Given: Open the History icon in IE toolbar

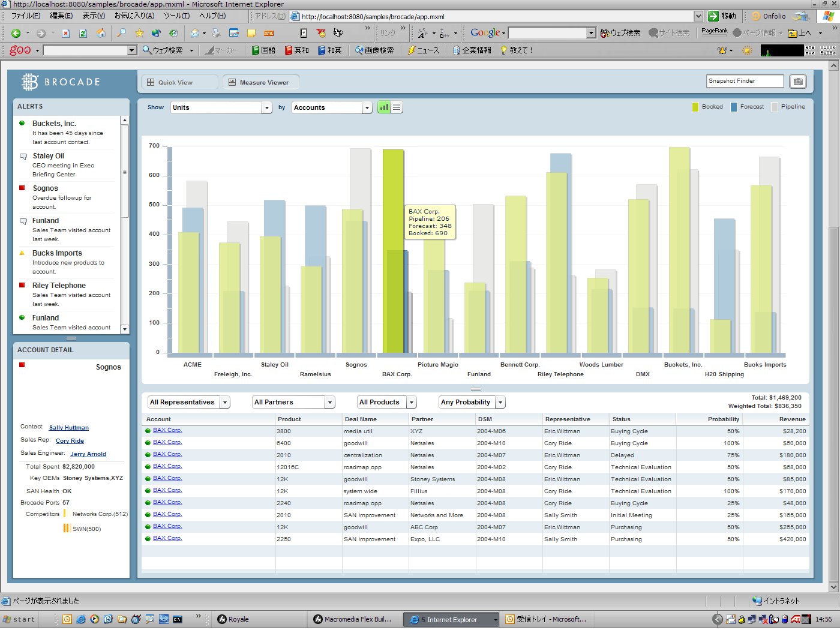Looking at the screenshot, I should (x=173, y=33).
